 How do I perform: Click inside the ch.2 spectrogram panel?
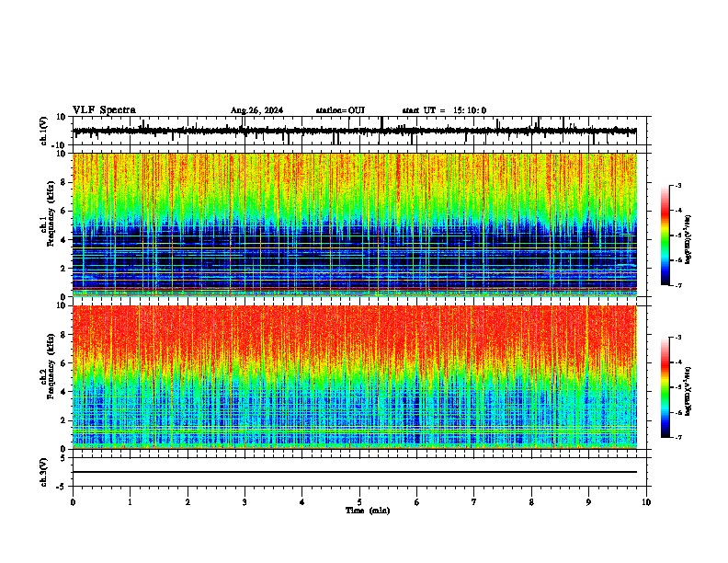click(x=355, y=377)
